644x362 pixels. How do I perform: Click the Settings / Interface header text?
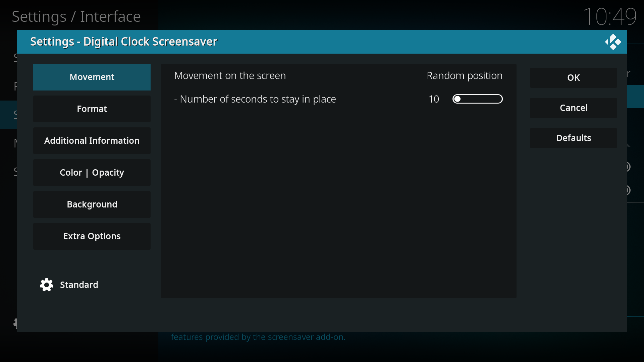pos(76,17)
